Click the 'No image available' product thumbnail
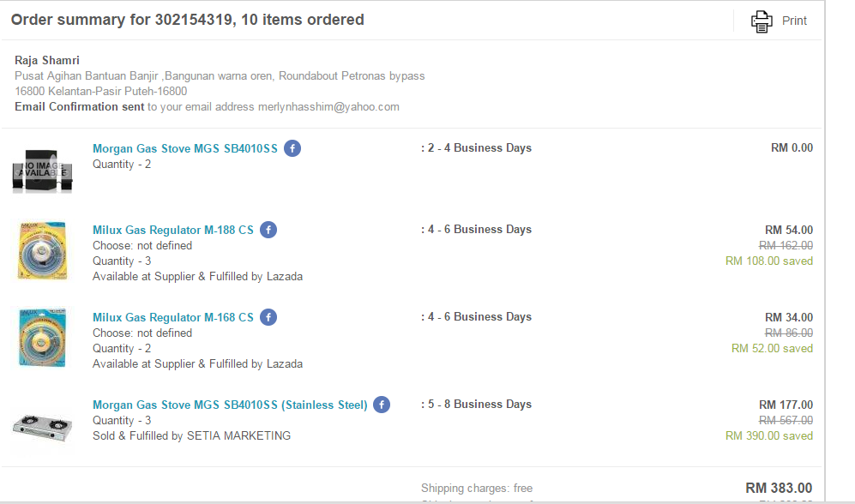This screenshot has width=855, height=504. (x=42, y=169)
